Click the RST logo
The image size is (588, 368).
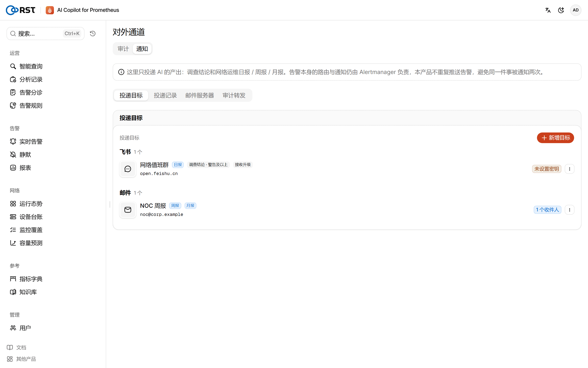pos(20,10)
